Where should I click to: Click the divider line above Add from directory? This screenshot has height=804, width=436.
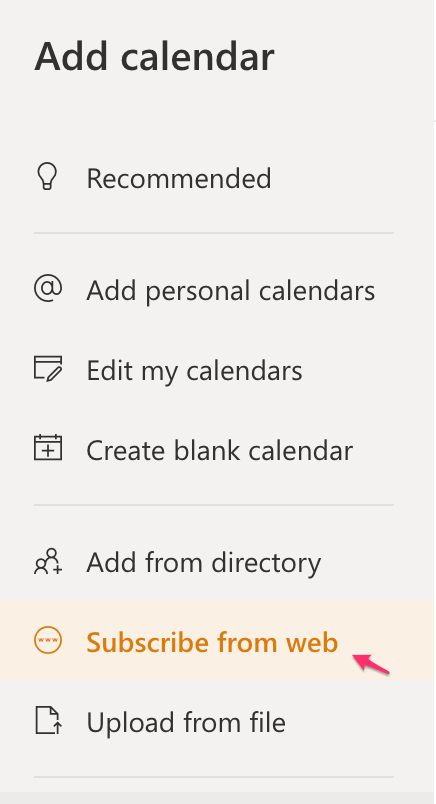point(214,505)
